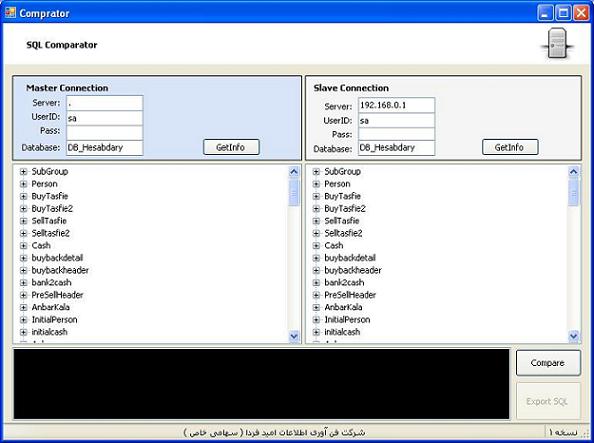The height and width of the screenshot is (443, 594).
Task: Expand bank2cash node in master tree
Action: tap(23, 283)
